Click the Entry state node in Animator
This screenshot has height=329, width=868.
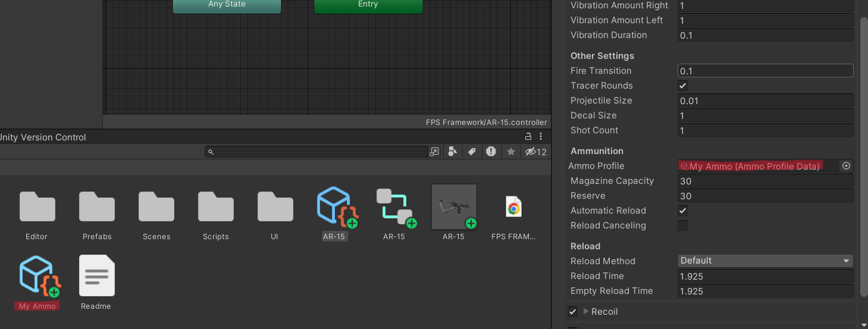[368, 5]
